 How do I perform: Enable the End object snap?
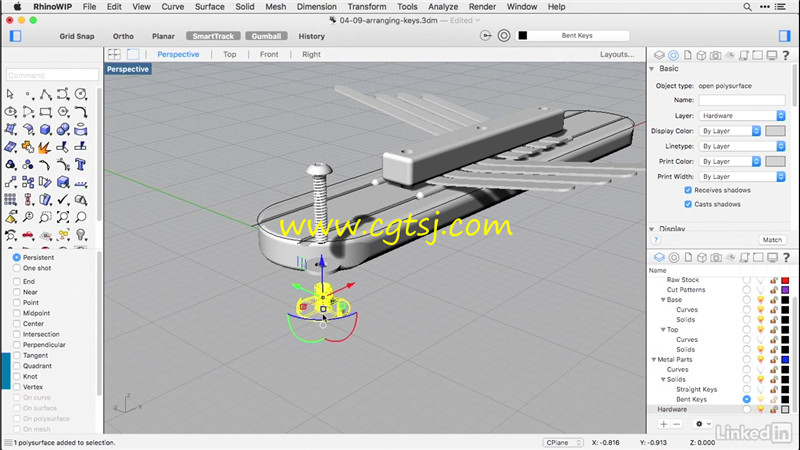tap(17, 281)
